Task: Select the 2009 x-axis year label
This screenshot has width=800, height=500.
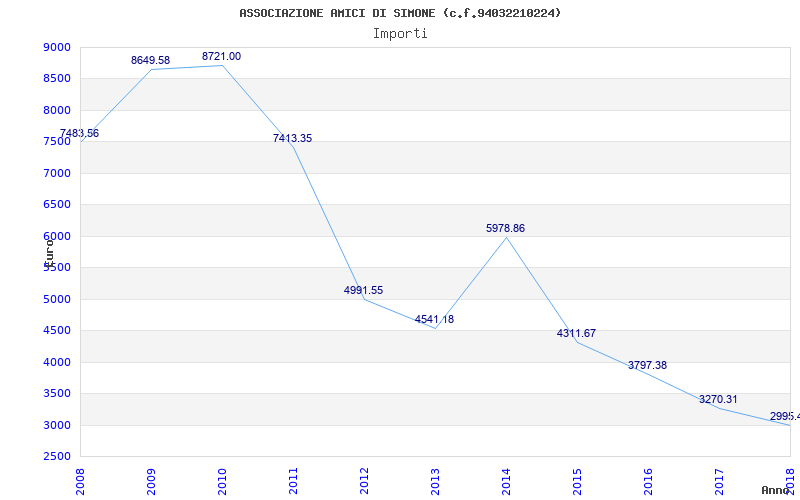Action: (x=152, y=481)
